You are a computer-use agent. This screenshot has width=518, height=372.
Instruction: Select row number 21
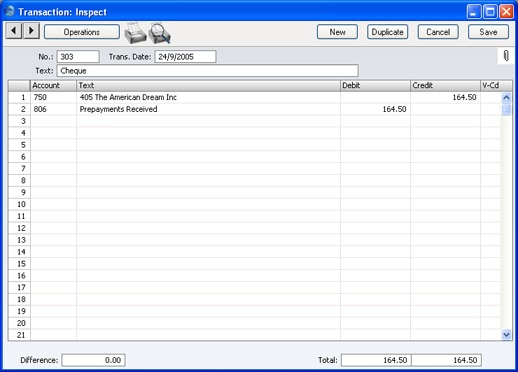click(19, 335)
